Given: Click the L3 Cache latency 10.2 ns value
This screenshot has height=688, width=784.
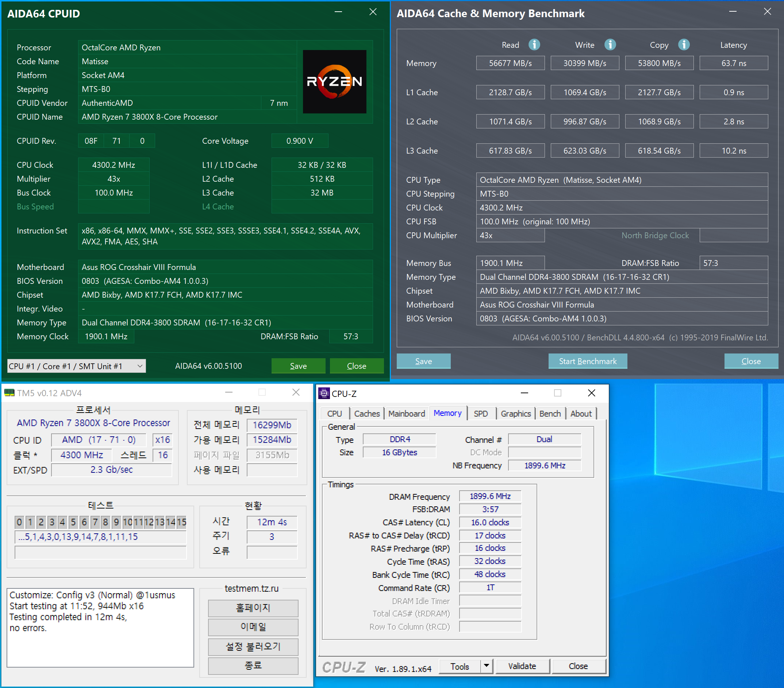Looking at the screenshot, I should tap(733, 151).
